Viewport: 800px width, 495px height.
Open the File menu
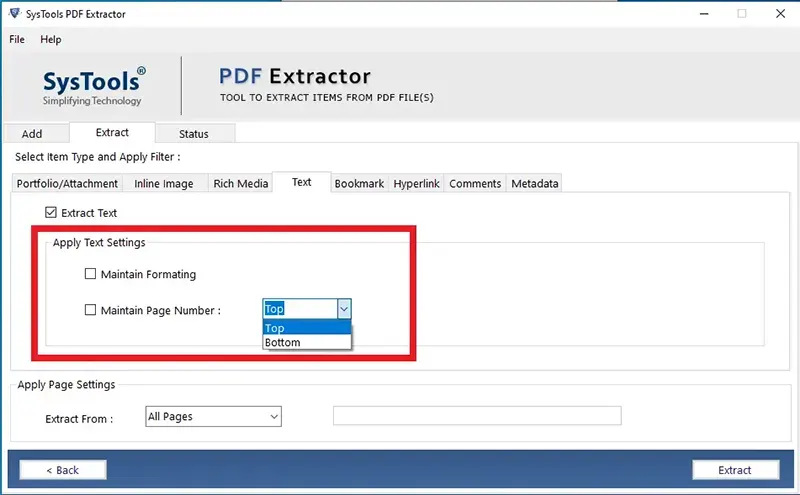click(x=17, y=39)
